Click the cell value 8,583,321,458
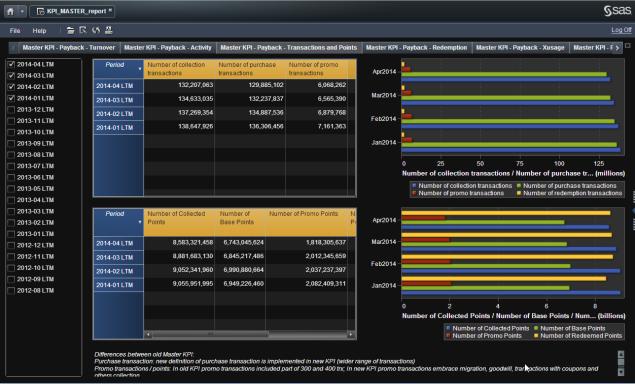The height and width of the screenshot is (384, 635). [193, 243]
